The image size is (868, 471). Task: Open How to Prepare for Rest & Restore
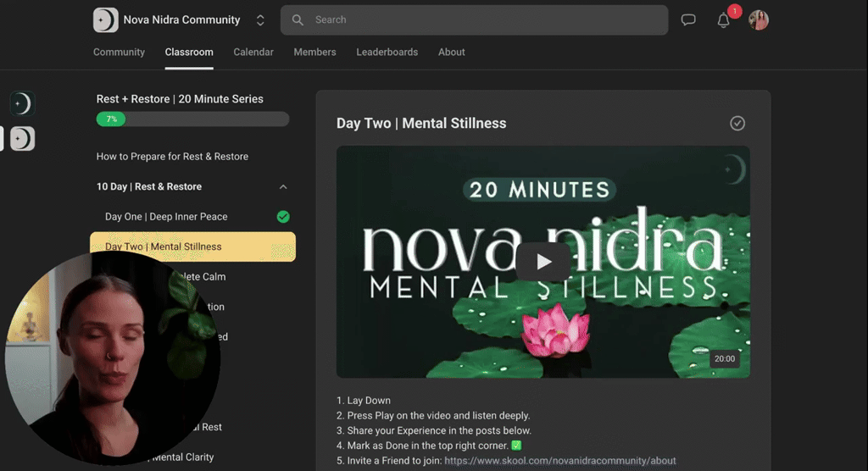point(172,157)
